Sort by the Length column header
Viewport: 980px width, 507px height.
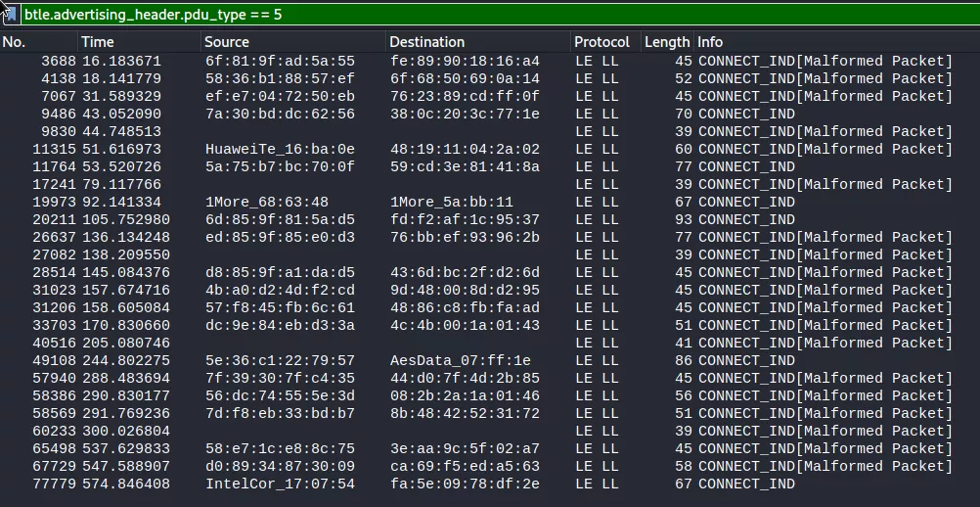click(x=667, y=42)
